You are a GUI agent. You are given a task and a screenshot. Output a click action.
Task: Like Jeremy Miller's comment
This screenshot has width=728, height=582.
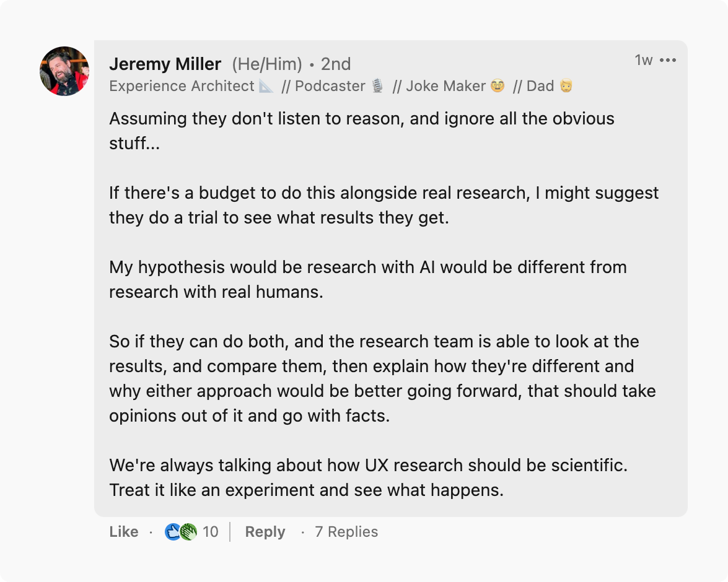click(x=124, y=532)
